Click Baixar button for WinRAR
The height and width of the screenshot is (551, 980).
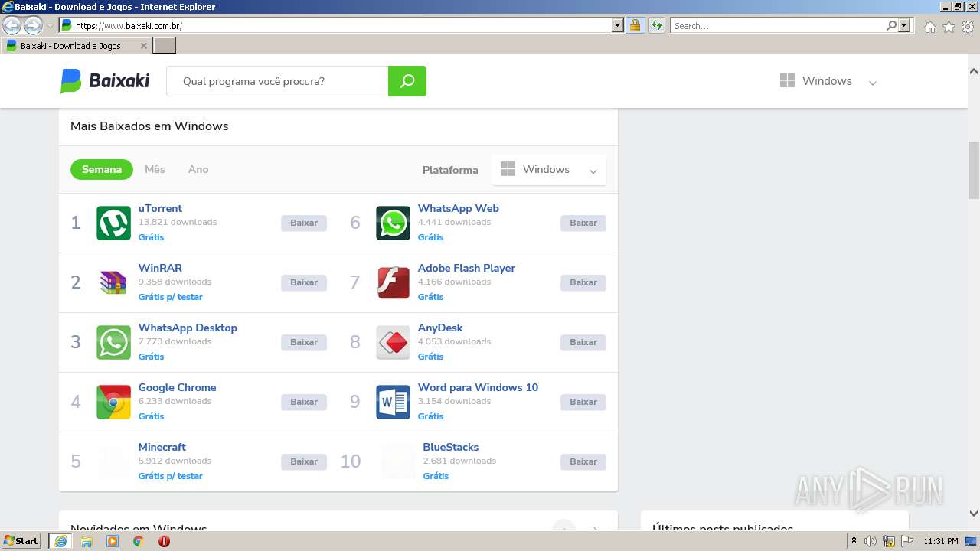pos(304,282)
